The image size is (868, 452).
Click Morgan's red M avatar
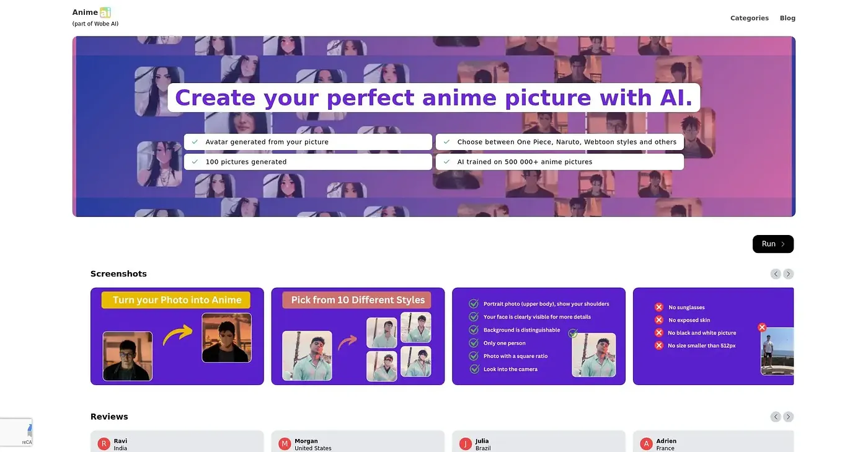285,444
